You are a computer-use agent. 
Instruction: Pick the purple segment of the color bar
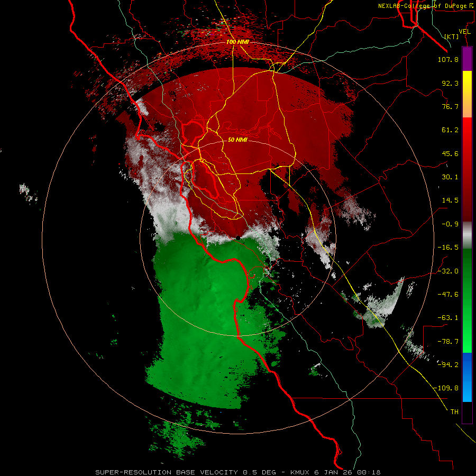coord(467,59)
